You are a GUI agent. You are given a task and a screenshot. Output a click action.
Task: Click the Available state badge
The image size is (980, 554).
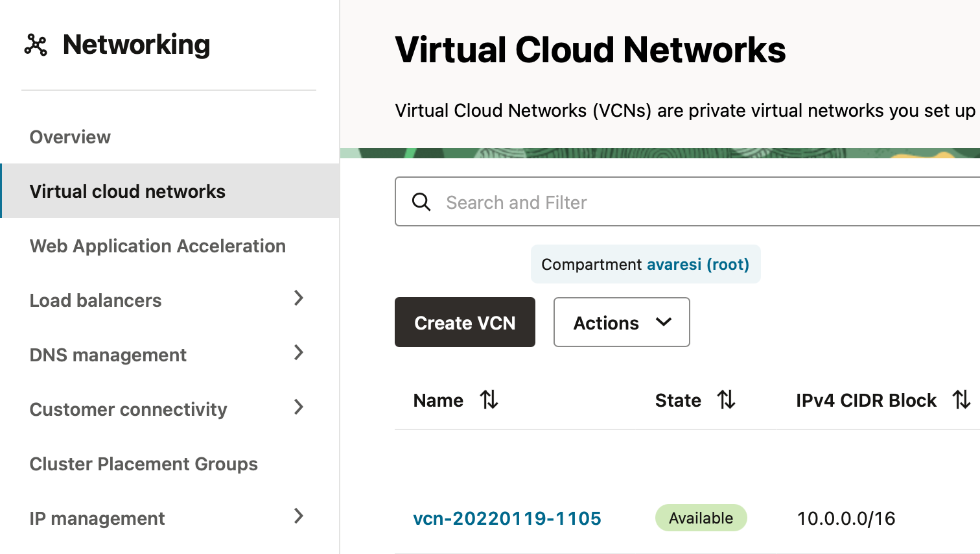pos(701,518)
